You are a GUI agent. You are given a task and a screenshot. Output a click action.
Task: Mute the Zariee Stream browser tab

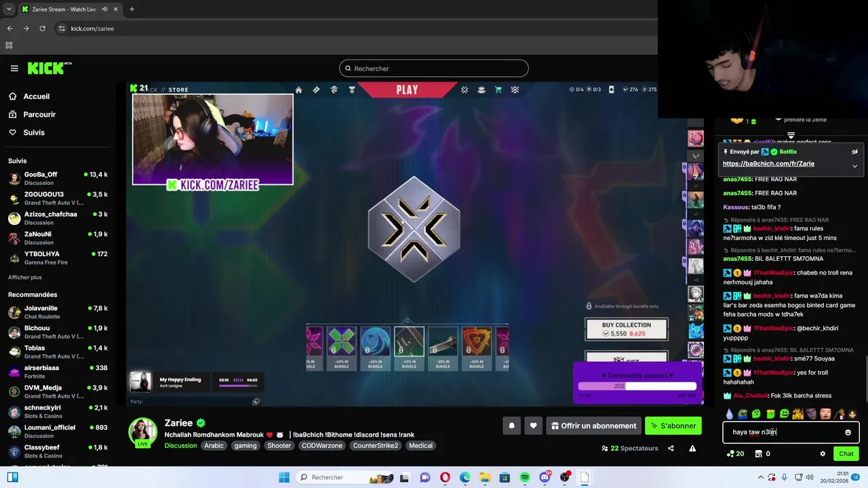coord(104,9)
